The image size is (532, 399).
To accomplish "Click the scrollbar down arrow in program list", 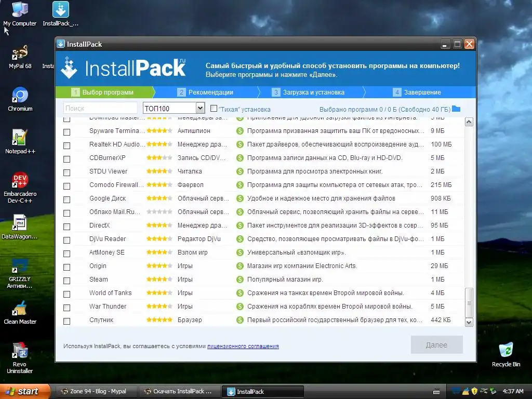I will tap(469, 322).
